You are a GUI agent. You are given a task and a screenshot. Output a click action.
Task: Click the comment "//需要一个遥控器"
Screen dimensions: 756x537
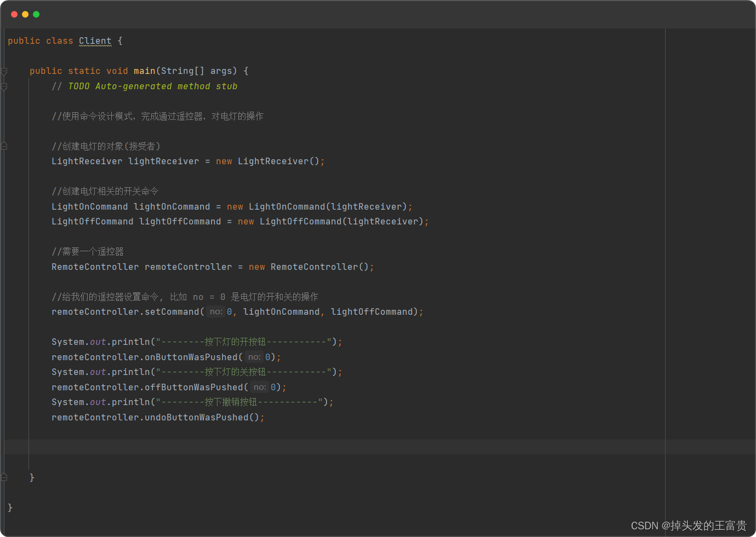[x=88, y=251]
